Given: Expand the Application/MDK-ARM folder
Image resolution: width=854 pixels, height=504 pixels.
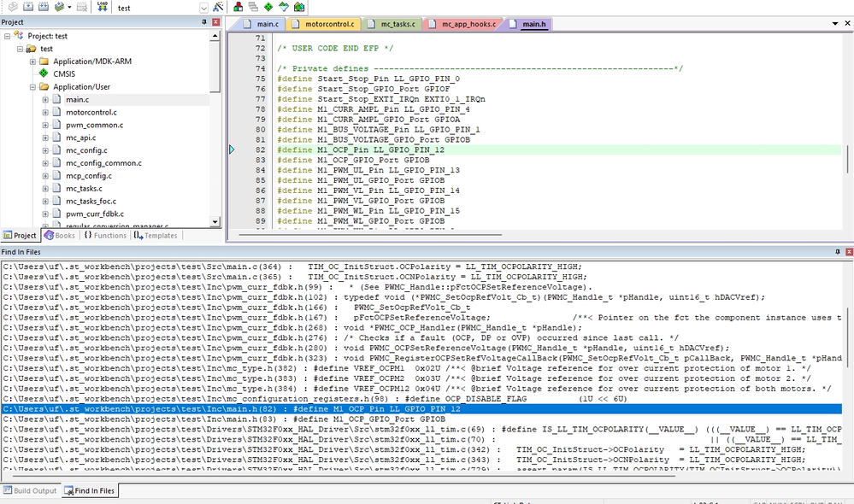Looking at the screenshot, I should click(x=32, y=62).
